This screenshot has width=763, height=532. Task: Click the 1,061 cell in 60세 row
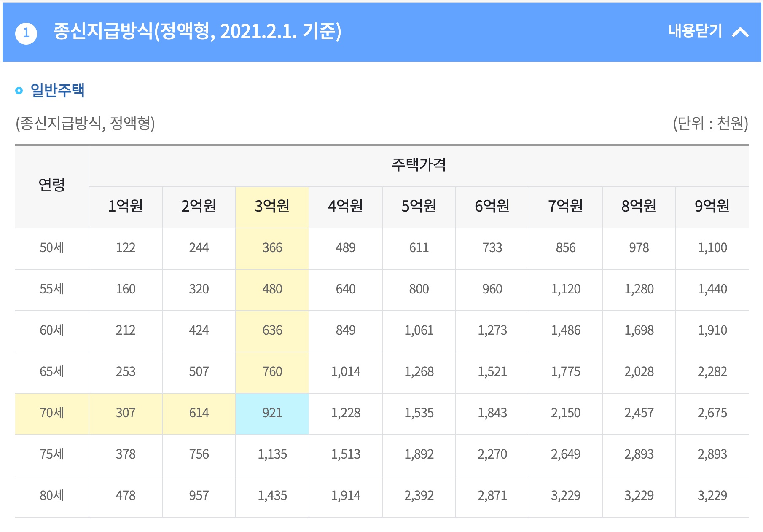click(419, 330)
